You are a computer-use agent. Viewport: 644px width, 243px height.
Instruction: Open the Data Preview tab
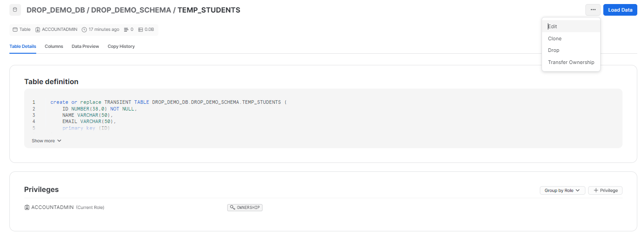pos(85,47)
